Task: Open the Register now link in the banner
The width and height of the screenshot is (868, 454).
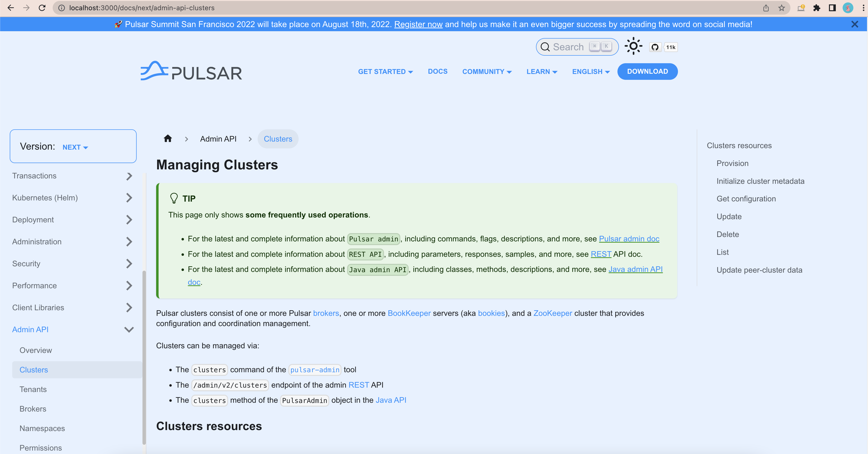Action: [x=418, y=24]
